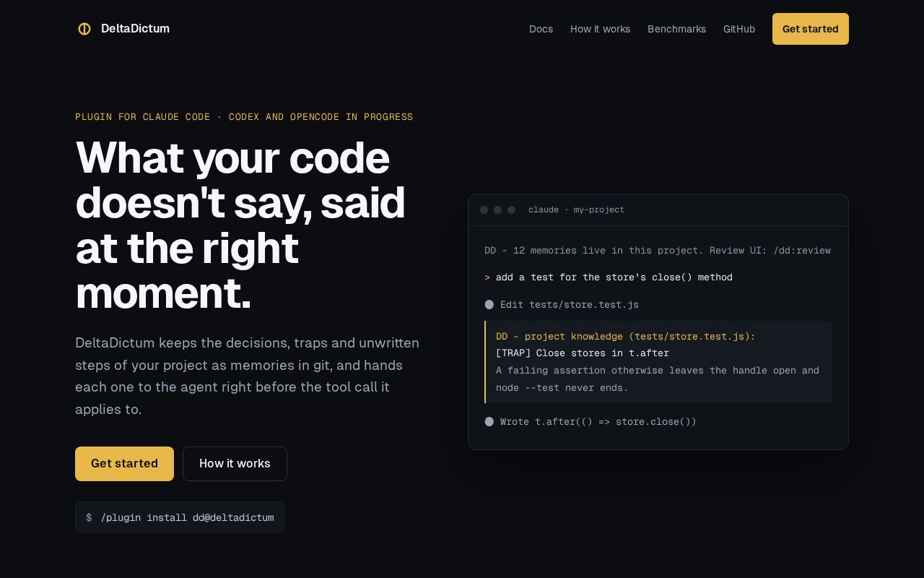
Task: Click the bullet dot beside 'Wrote t.after'
Action: 489,422
